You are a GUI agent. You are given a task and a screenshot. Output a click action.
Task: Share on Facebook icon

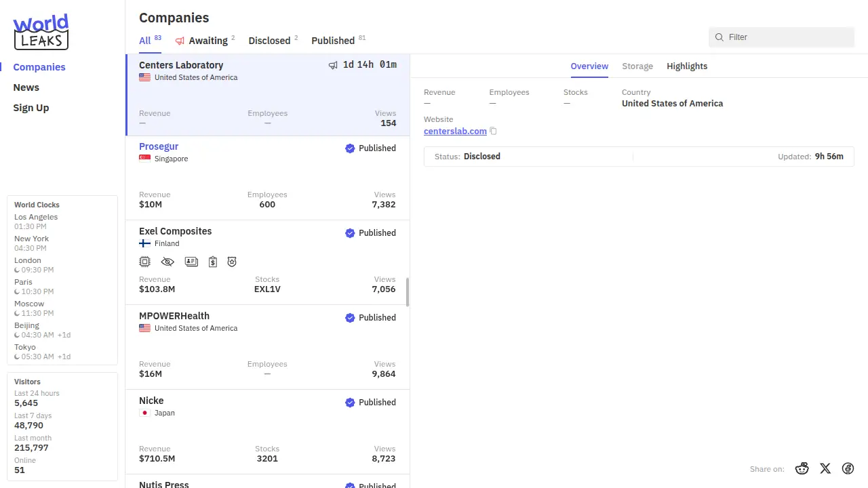(x=848, y=468)
